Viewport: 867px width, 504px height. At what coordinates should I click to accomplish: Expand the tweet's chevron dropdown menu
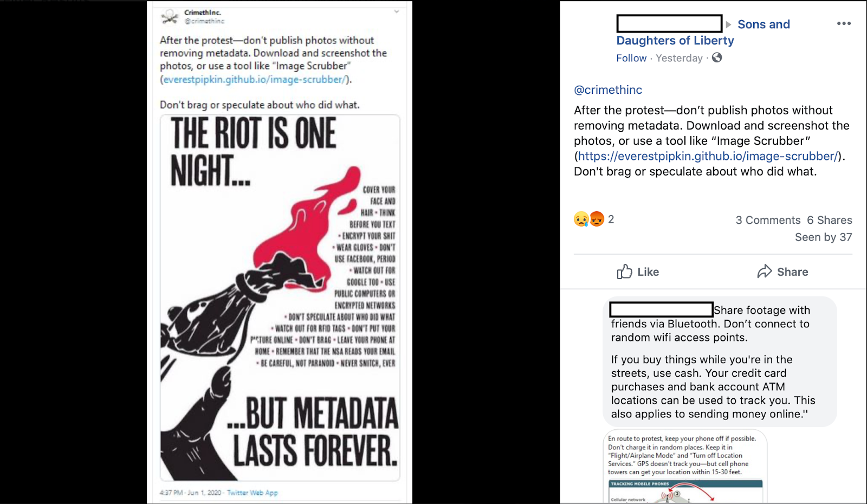coord(397,11)
